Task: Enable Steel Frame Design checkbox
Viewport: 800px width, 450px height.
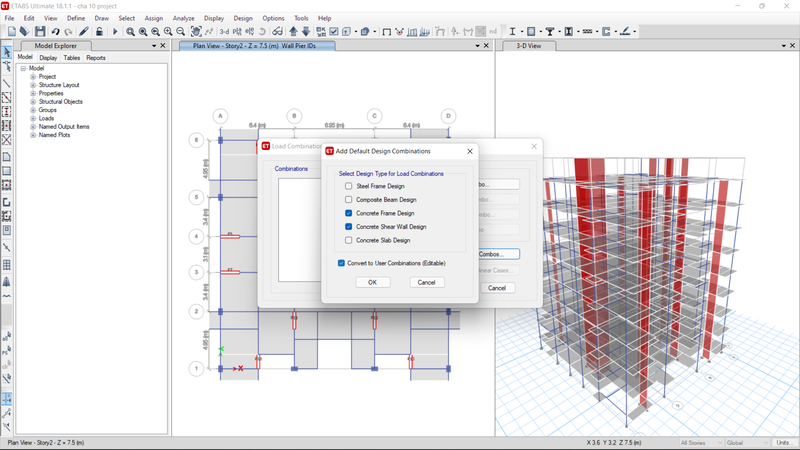Action: (x=348, y=186)
